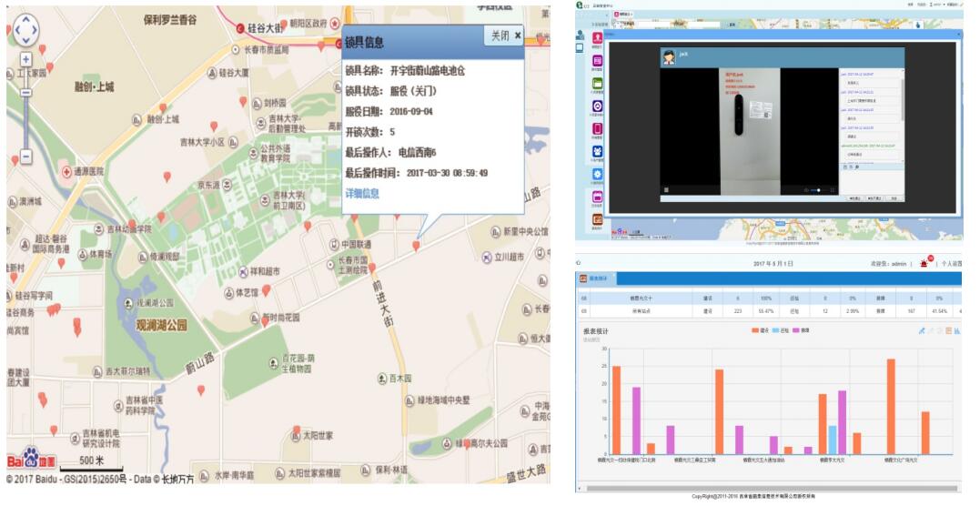This screenshot has height=506, width=980.
Task: Select the red marker the popup points to
Action: tap(416, 247)
